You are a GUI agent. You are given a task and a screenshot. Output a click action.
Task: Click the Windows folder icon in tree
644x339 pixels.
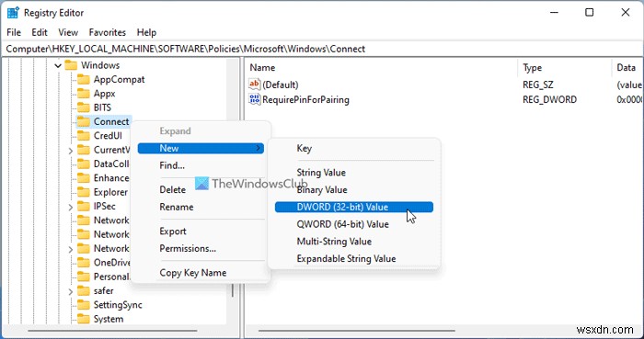(71, 65)
